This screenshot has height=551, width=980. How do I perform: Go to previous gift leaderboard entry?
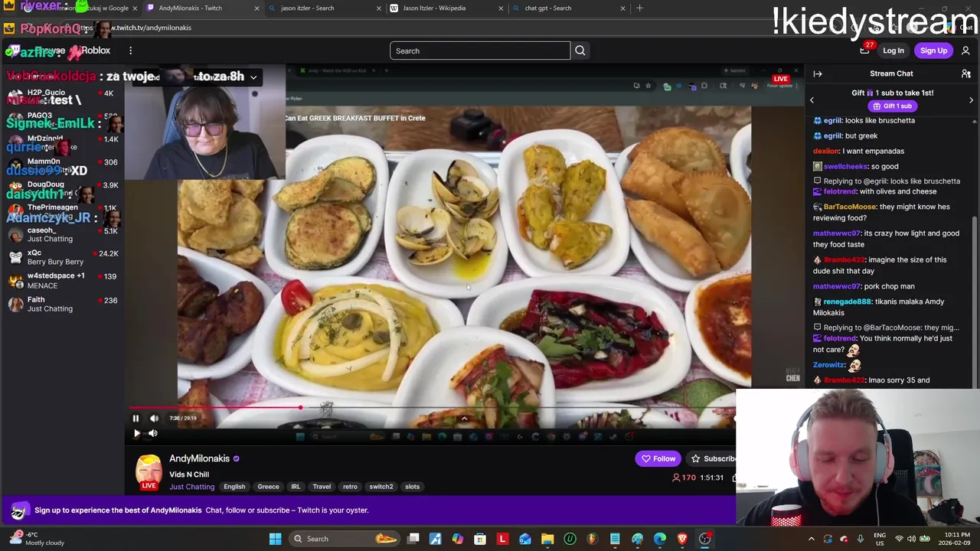(x=812, y=100)
